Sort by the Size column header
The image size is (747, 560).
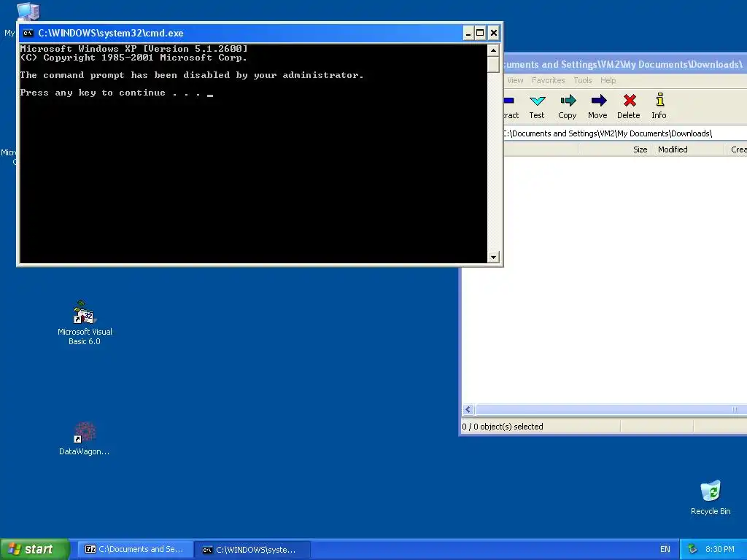tap(614, 149)
